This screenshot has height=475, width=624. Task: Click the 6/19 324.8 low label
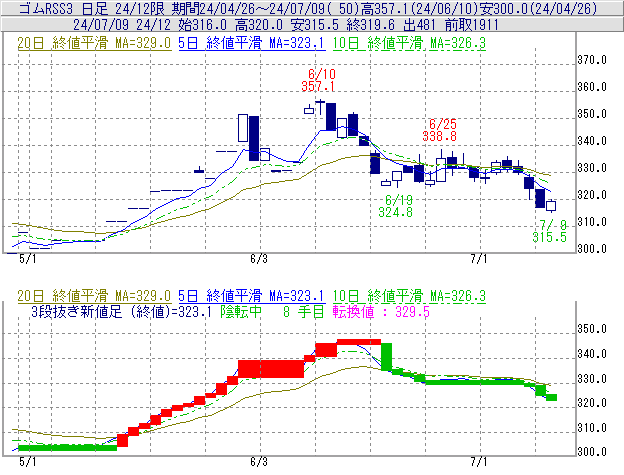(x=396, y=206)
